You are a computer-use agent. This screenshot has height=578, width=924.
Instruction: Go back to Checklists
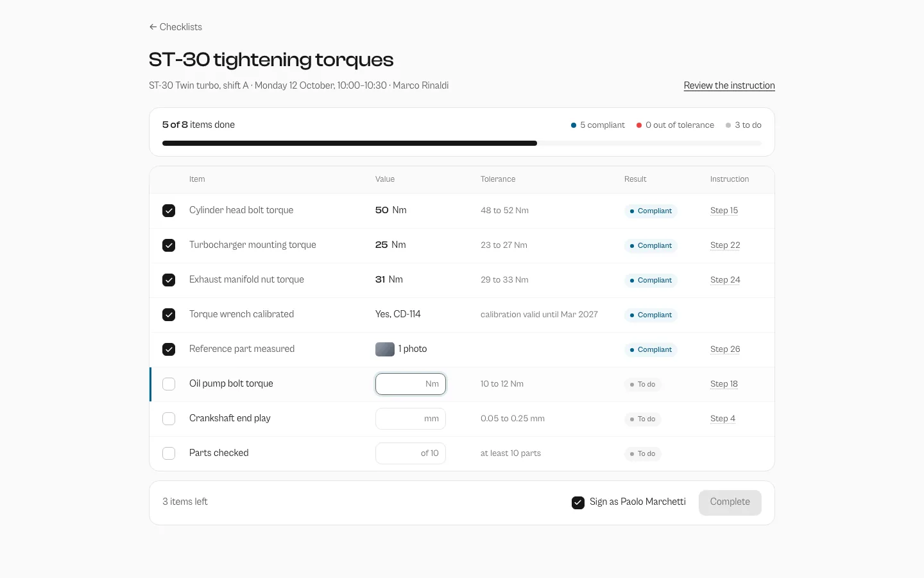(x=176, y=27)
